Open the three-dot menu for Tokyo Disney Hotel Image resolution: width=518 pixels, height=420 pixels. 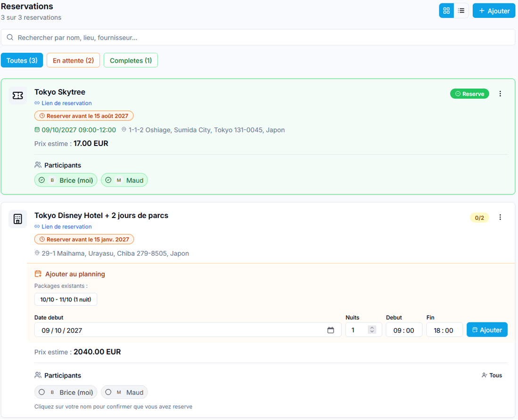[x=500, y=217]
